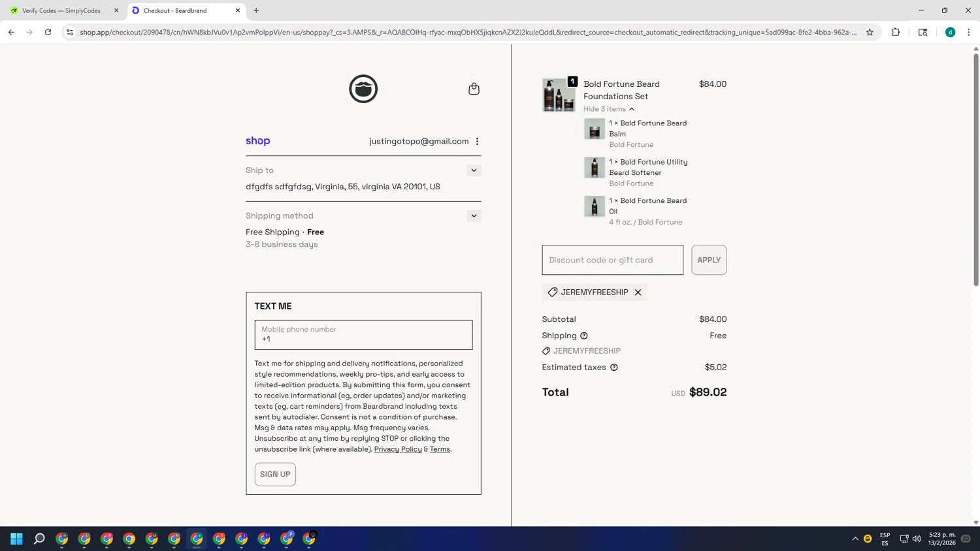The height and width of the screenshot is (551, 980).
Task: Click the Bold Fortune Beard Oil thumbnail
Action: tap(595, 206)
